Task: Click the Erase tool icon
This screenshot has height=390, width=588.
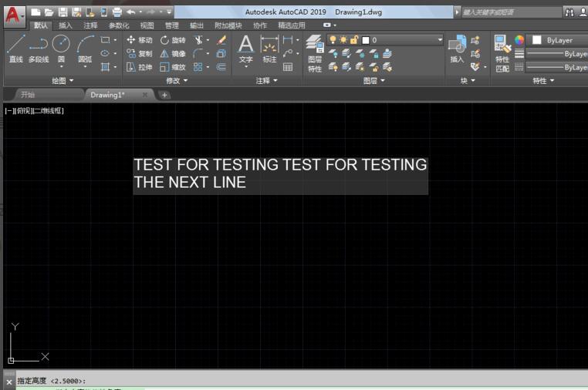Action: coord(221,40)
